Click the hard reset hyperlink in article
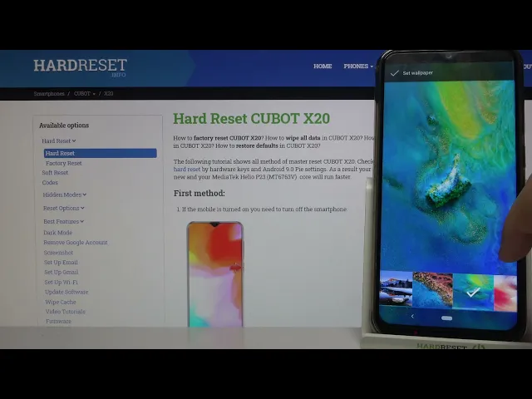This screenshot has width=532, height=399. tap(186, 170)
